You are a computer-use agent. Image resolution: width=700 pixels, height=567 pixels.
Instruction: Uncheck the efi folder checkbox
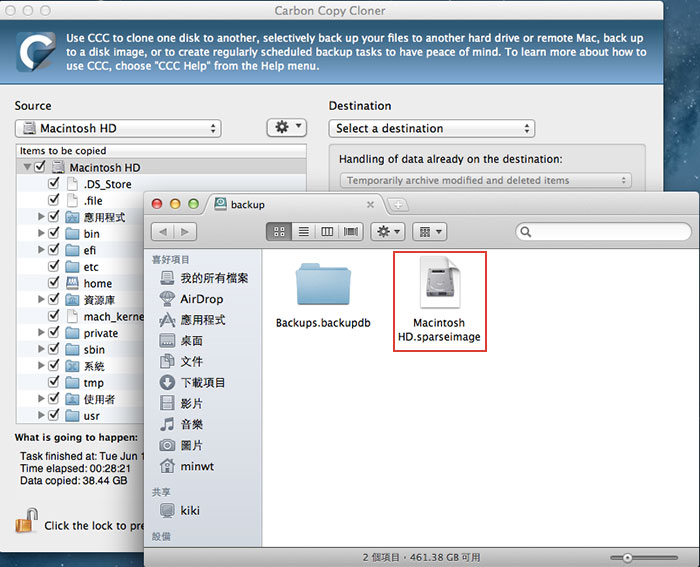54,250
